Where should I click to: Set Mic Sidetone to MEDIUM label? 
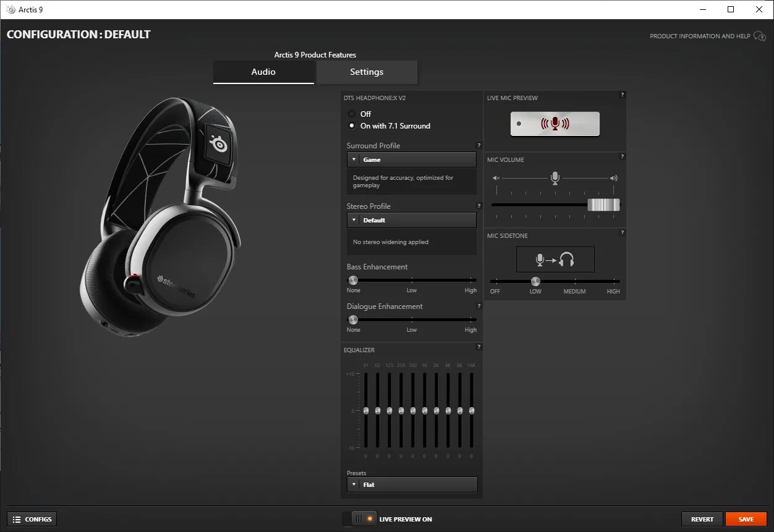coord(574,291)
